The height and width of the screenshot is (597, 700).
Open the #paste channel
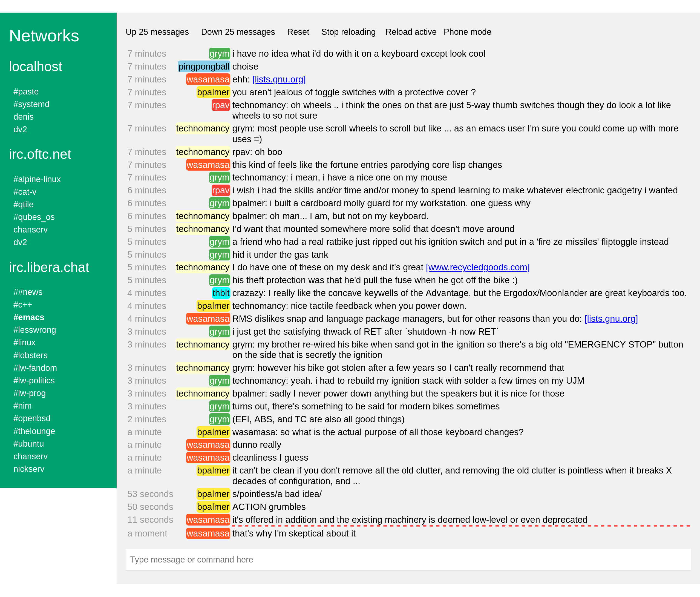(26, 91)
